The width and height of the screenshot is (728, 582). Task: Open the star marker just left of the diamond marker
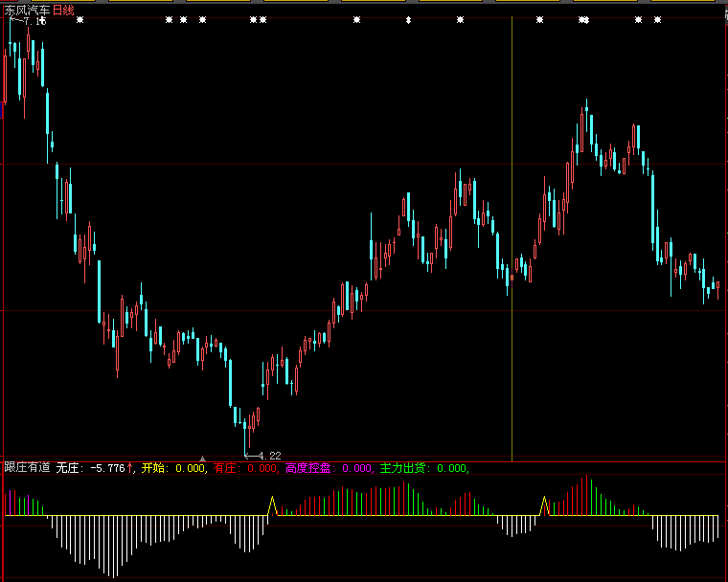click(356, 19)
